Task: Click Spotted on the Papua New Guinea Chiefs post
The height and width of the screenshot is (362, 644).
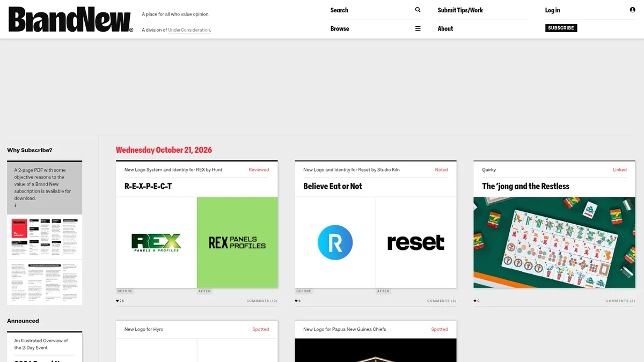Action: click(x=440, y=329)
